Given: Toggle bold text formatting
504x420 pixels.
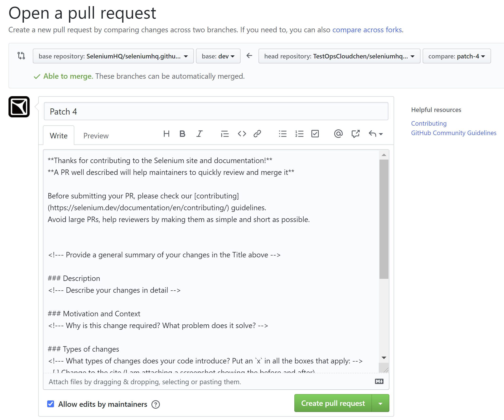Looking at the screenshot, I should tap(182, 134).
